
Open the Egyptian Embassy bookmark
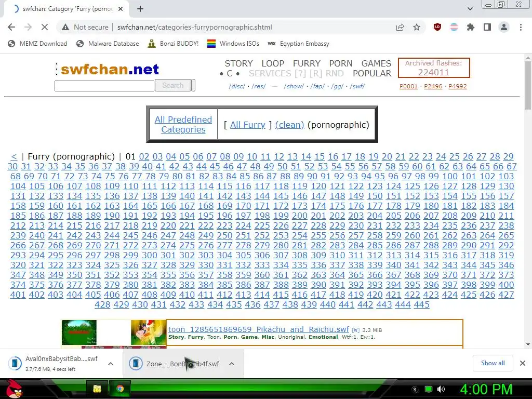pyautogui.click(x=298, y=44)
